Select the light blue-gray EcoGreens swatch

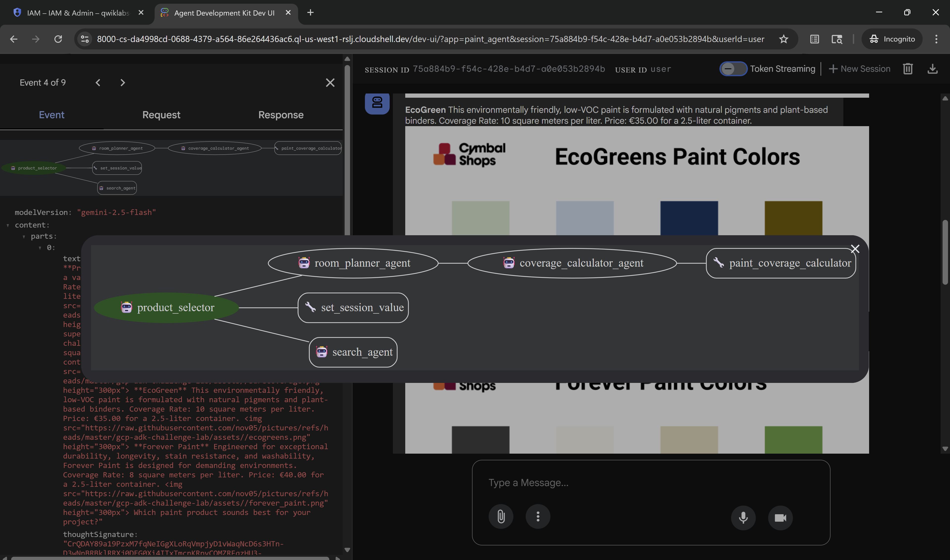(585, 218)
